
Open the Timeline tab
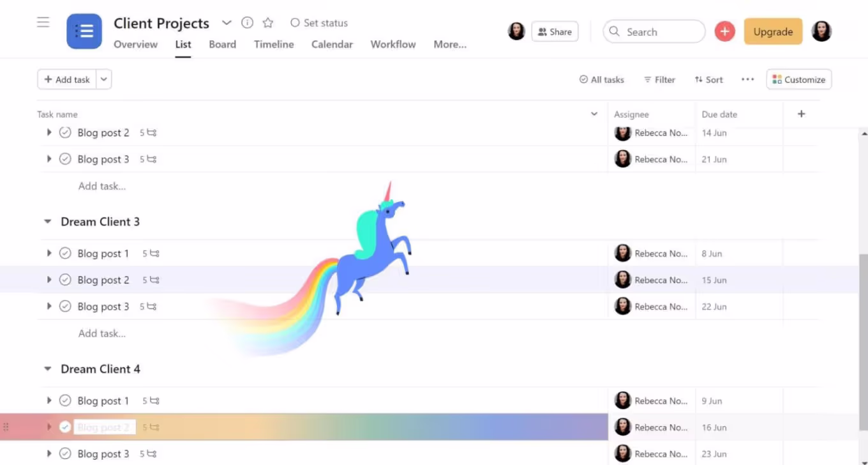(x=274, y=44)
